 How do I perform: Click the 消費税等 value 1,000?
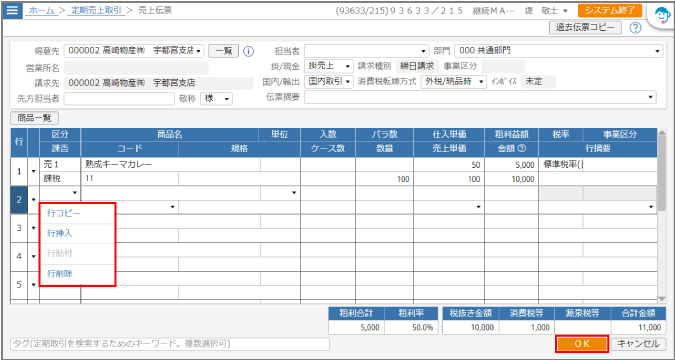click(x=527, y=327)
